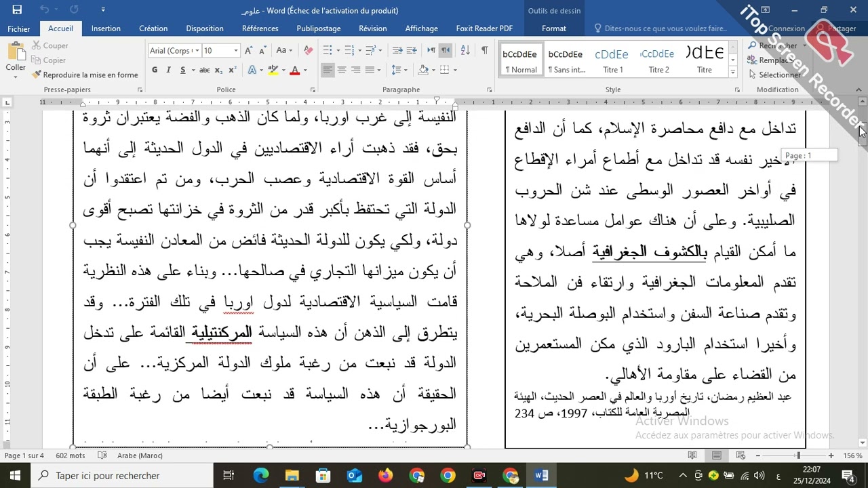Open File Explorer from taskbar

click(x=292, y=476)
